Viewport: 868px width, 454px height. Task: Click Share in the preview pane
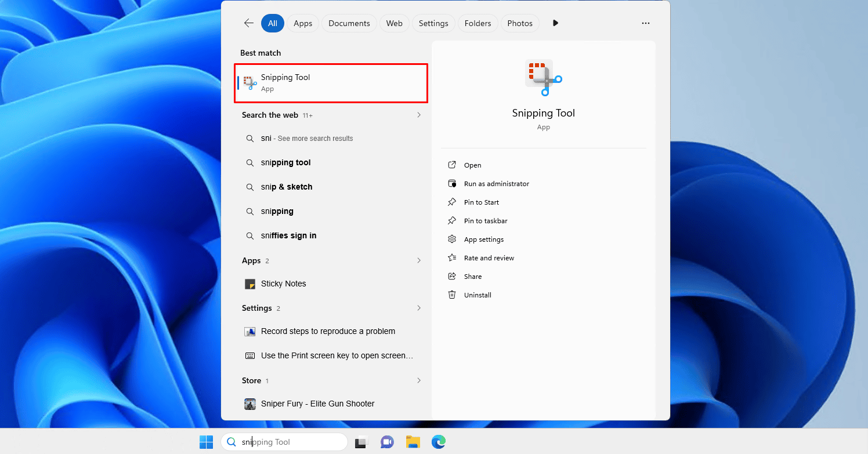coord(544,277)
